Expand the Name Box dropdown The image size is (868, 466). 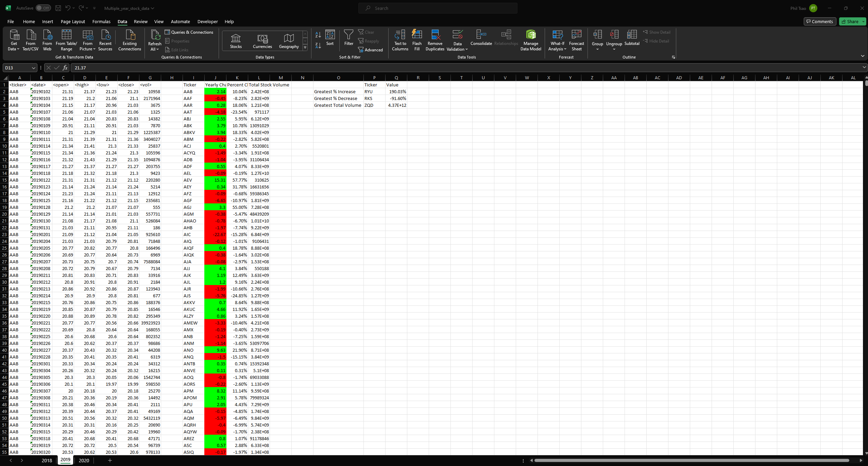33,68
